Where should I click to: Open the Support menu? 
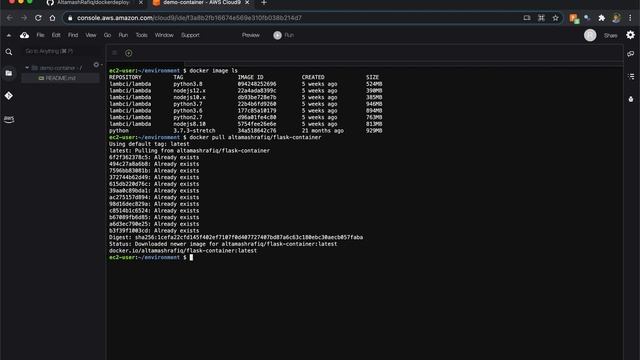point(190,36)
